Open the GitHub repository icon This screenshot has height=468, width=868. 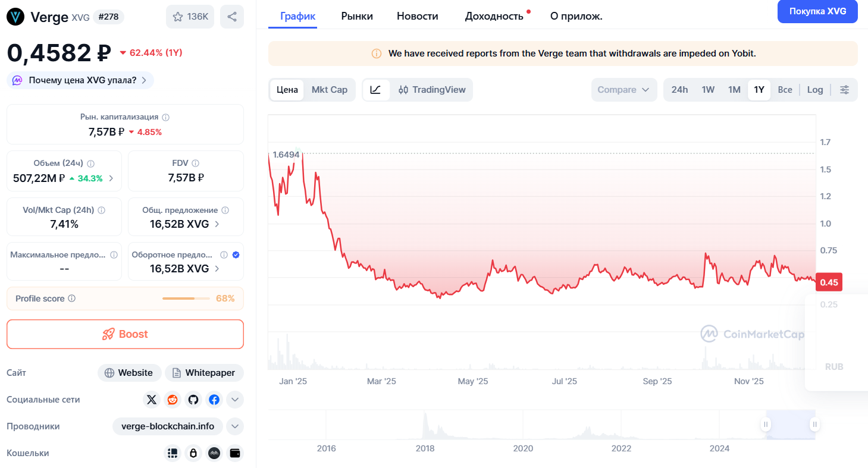(x=193, y=400)
